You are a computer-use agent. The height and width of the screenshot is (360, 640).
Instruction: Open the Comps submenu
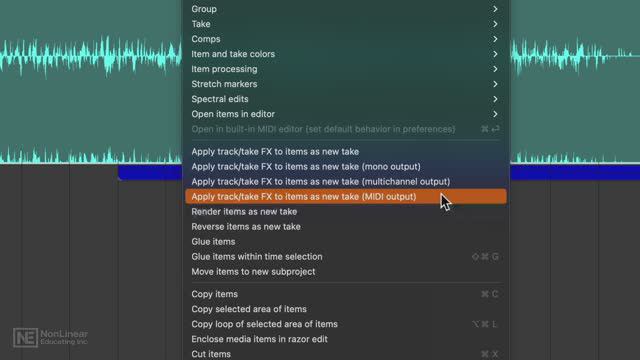pos(346,39)
